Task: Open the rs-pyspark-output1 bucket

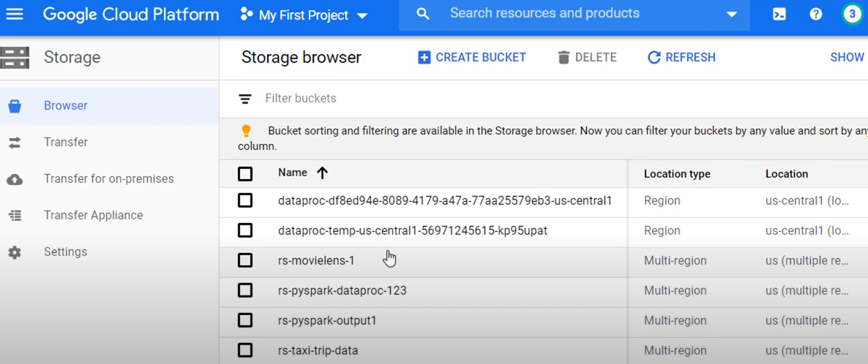Action: 327,320
